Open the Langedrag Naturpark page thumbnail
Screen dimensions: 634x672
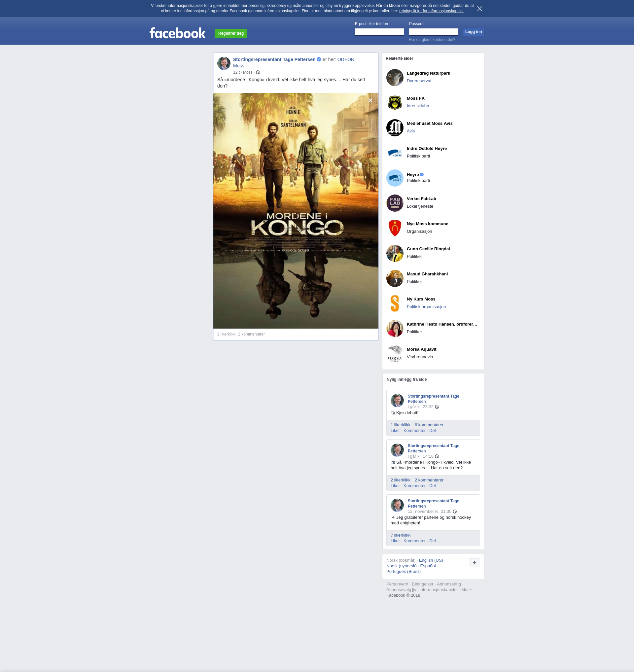[x=394, y=77]
